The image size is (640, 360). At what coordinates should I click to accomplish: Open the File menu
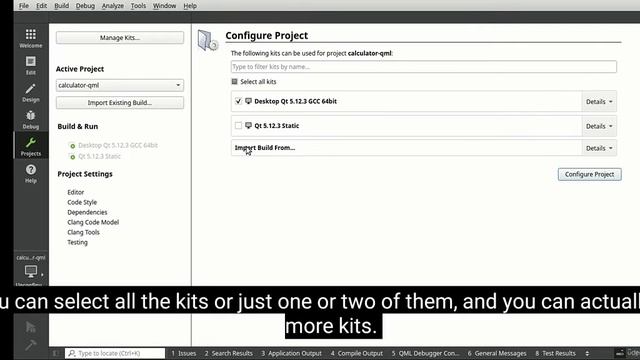pyautogui.click(x=24, y=6)
